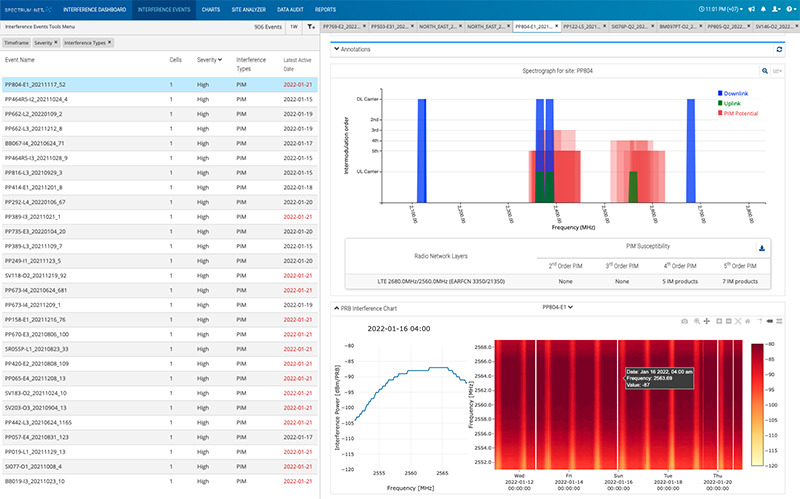Image resolution: width=800 pixels, height=499 pixels.
Task: Open the Data Audit page
Action: point(290,10)
